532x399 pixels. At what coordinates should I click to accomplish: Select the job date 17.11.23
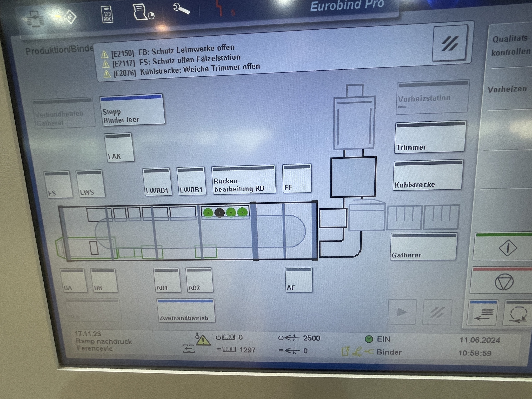(x=88, y=334)
